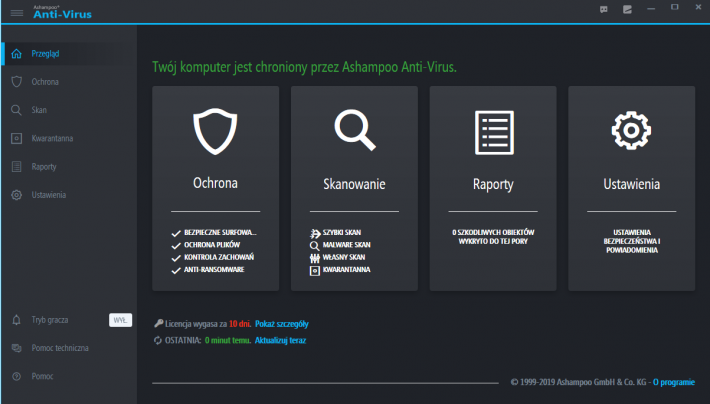Click the Kwarantanna box icon in Skanowanie card
This screenshot has width=710, height=404.
click(315, 271)
